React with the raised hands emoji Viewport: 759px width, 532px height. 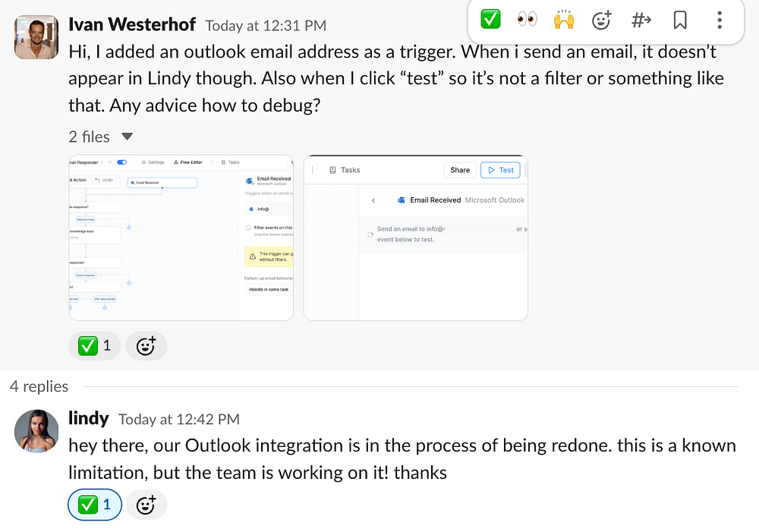(x=564, y=20)
